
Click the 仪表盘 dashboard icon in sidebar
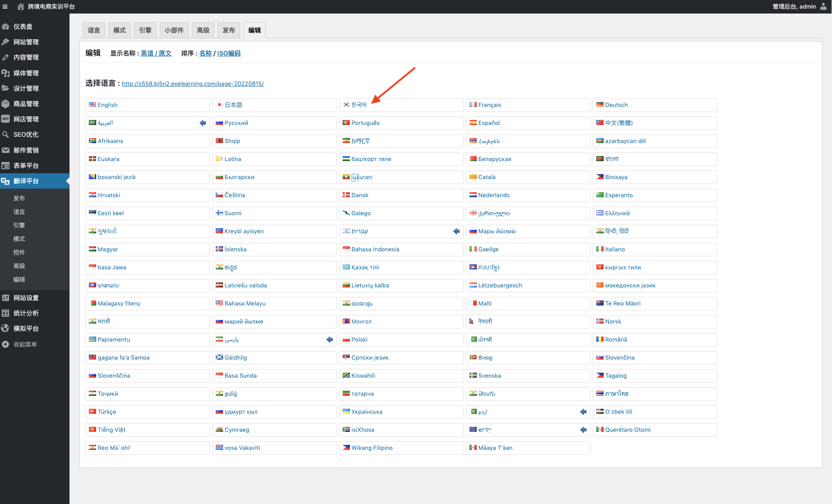pyautogui.click(x=5, y=27)
